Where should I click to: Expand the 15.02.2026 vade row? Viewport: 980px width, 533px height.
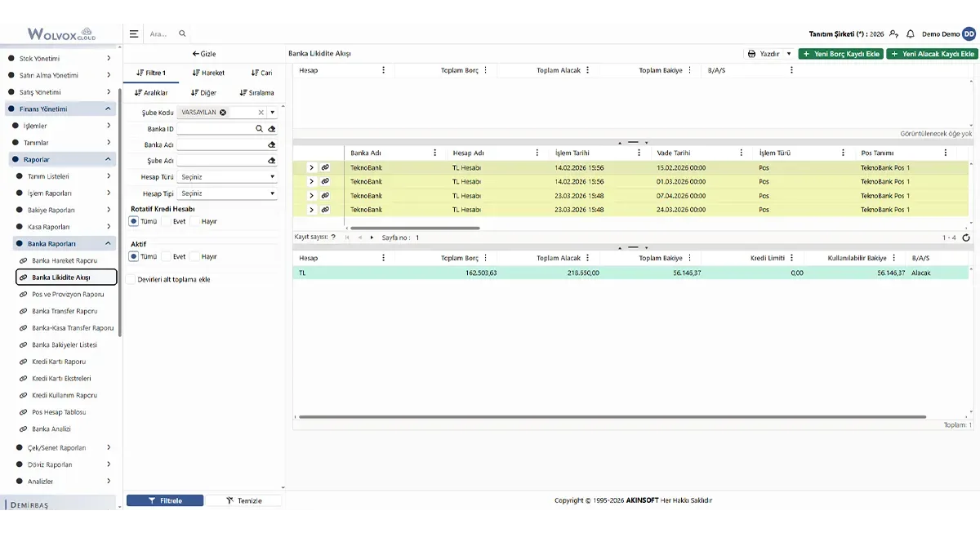click(x=311, y=167)
